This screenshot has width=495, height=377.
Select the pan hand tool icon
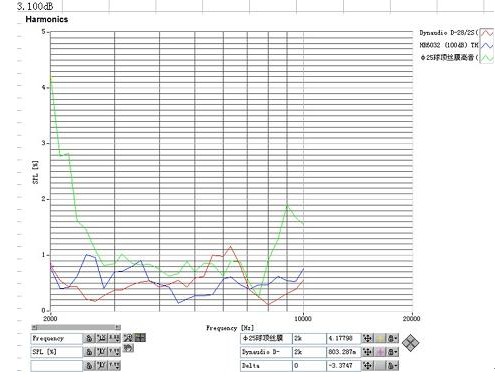pos(128,348)
